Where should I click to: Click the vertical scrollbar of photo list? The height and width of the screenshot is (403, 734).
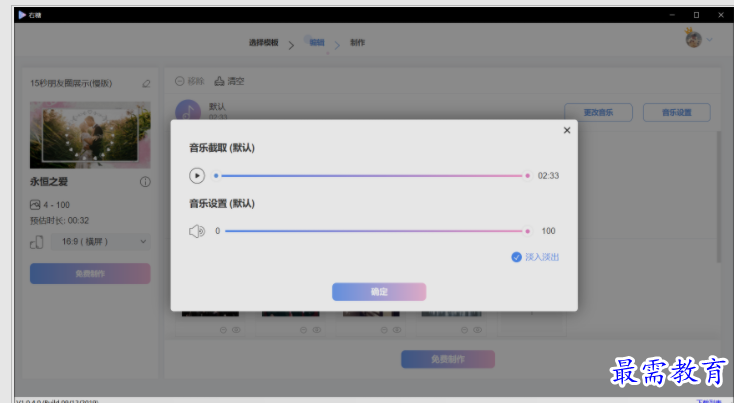click(719, 197)
